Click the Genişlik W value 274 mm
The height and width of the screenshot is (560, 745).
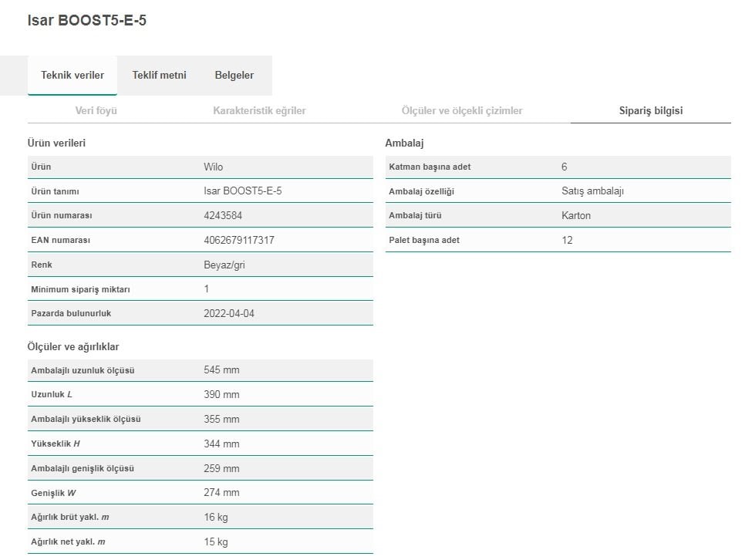point(221,492)
